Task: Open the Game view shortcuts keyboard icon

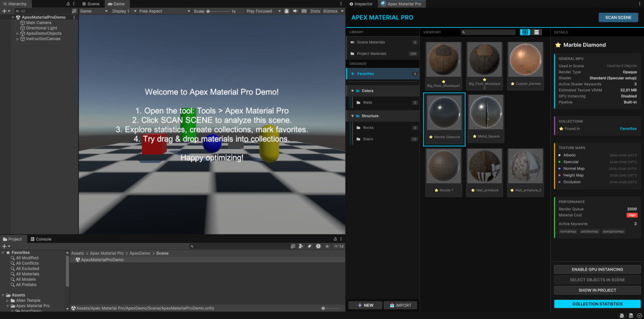Action: point(304,11)
